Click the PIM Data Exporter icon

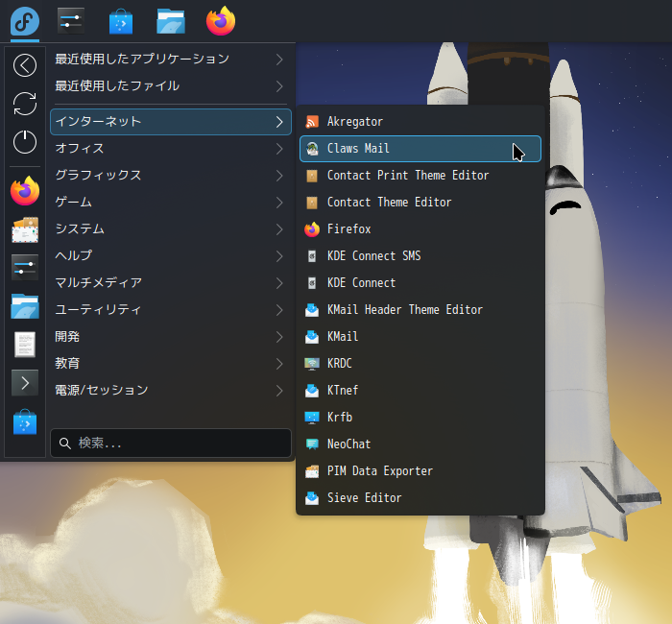312,471
